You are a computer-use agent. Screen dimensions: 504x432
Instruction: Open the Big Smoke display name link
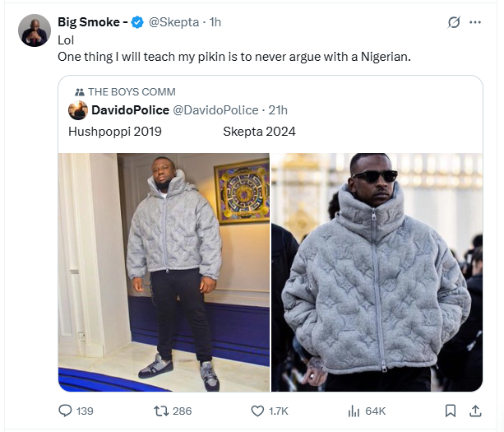coord(92,22)
